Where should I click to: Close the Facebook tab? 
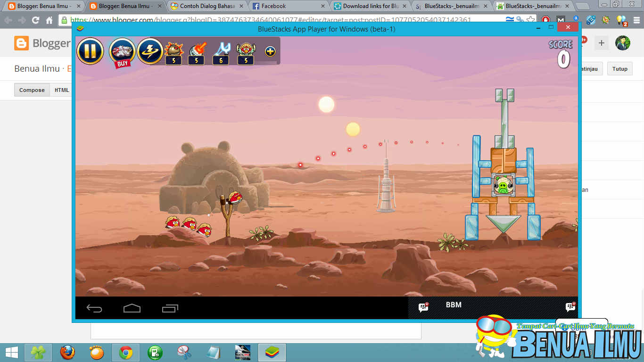[x=323, y=6]
